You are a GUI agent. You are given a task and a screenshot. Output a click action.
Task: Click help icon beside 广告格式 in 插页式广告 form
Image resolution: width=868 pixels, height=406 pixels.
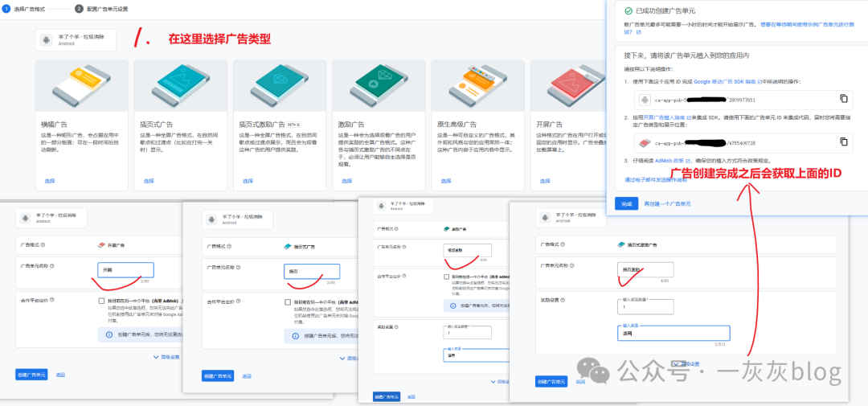[x=230, y=247]
